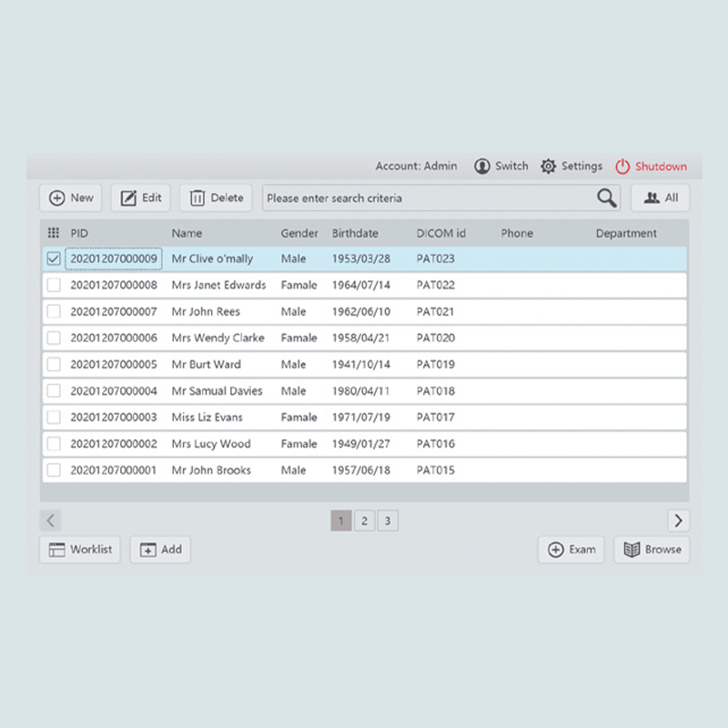Sort by the Birthdate column header
The width and height of the screenshot is (728, 728).
tap(355, 233)
